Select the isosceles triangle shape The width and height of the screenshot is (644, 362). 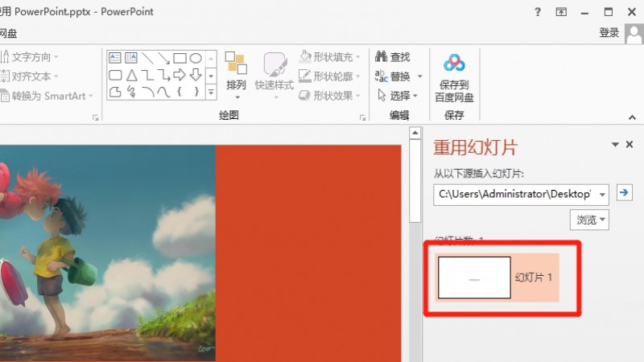131,75
